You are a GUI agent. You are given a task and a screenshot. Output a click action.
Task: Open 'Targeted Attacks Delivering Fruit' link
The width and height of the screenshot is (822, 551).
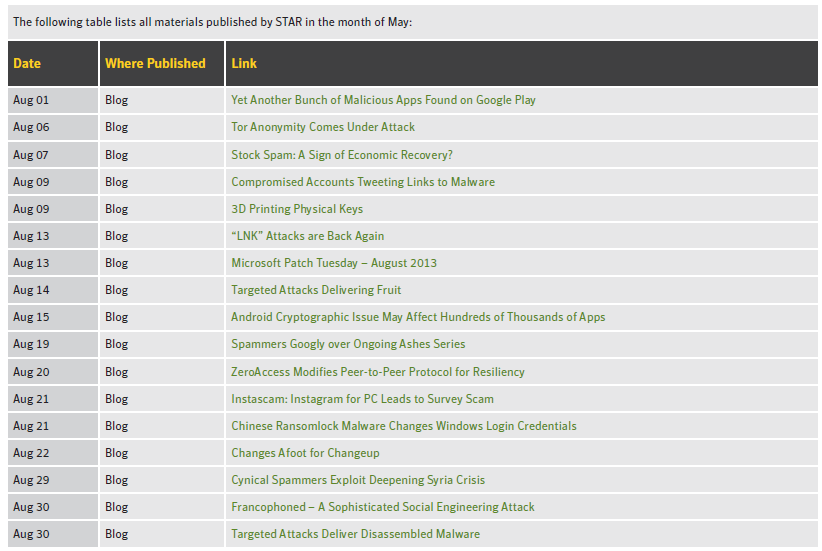coord(316,290)
